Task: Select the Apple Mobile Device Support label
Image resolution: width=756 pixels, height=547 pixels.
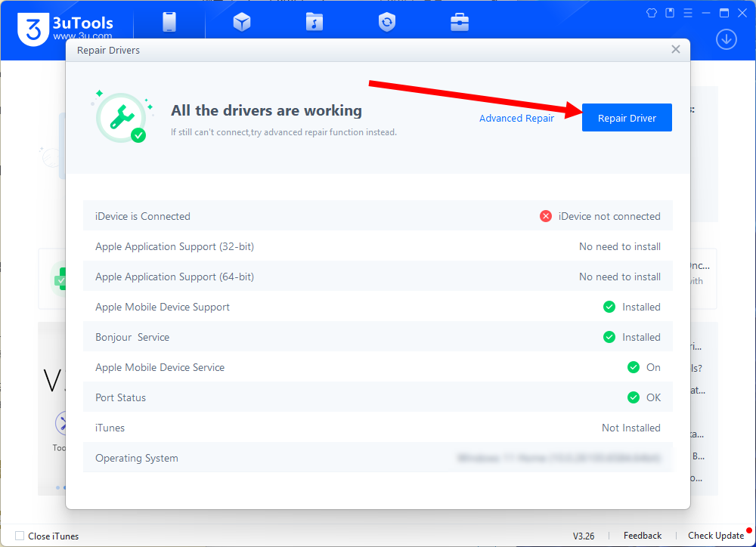Action: 163,307
